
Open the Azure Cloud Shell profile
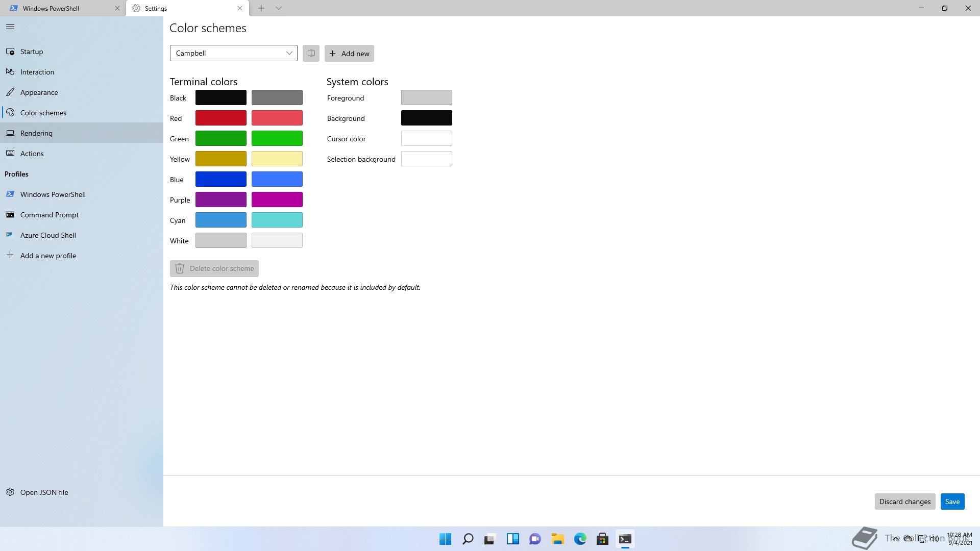82,235
